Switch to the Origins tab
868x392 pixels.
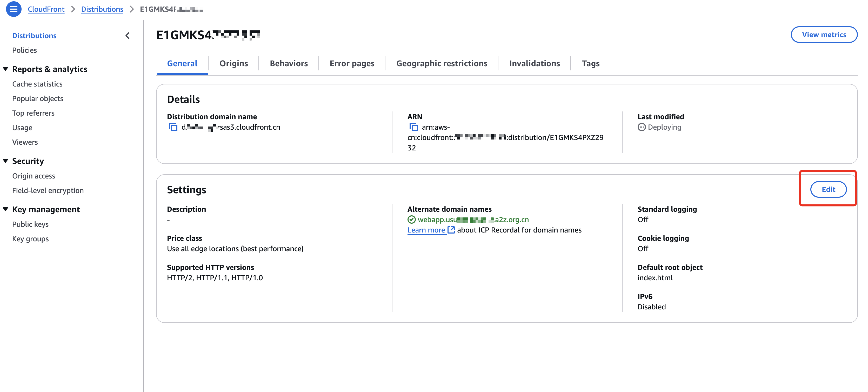[233, 63]
